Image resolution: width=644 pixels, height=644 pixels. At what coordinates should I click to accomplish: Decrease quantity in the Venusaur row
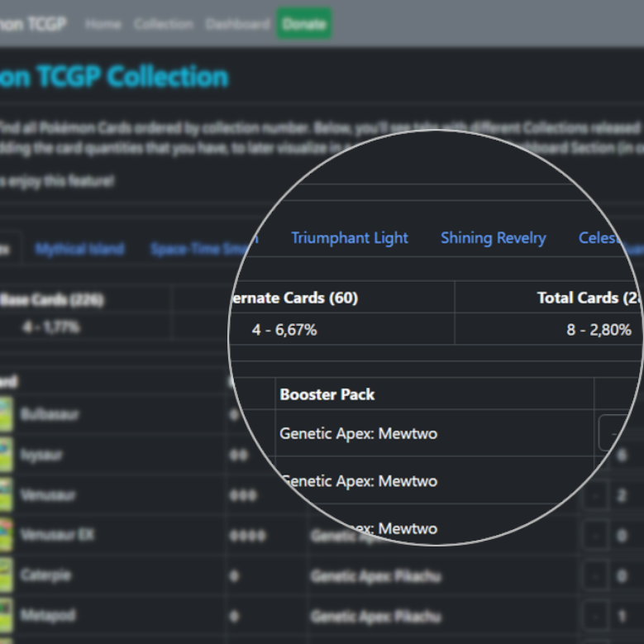[x=595, y=495]
